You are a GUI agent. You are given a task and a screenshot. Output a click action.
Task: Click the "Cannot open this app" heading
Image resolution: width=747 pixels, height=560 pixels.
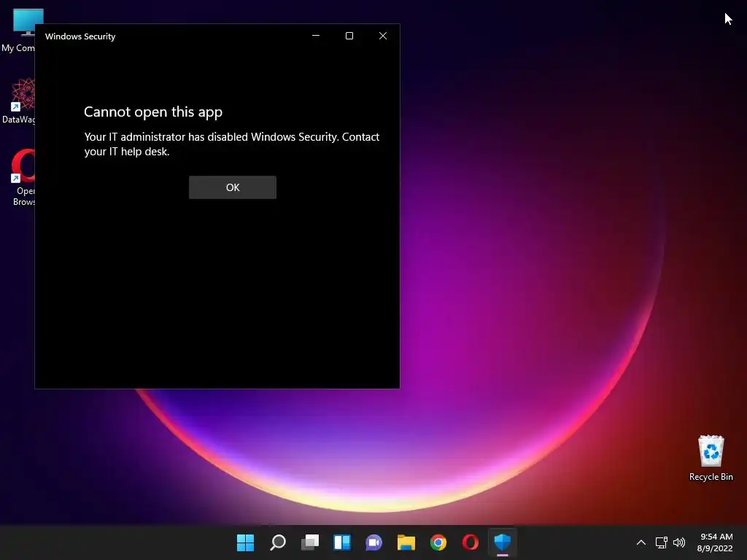coord(153,112)
